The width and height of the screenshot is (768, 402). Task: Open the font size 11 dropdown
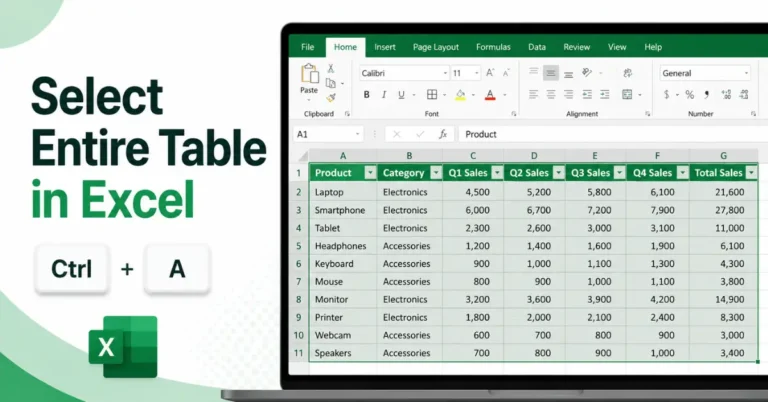(477, 73)
